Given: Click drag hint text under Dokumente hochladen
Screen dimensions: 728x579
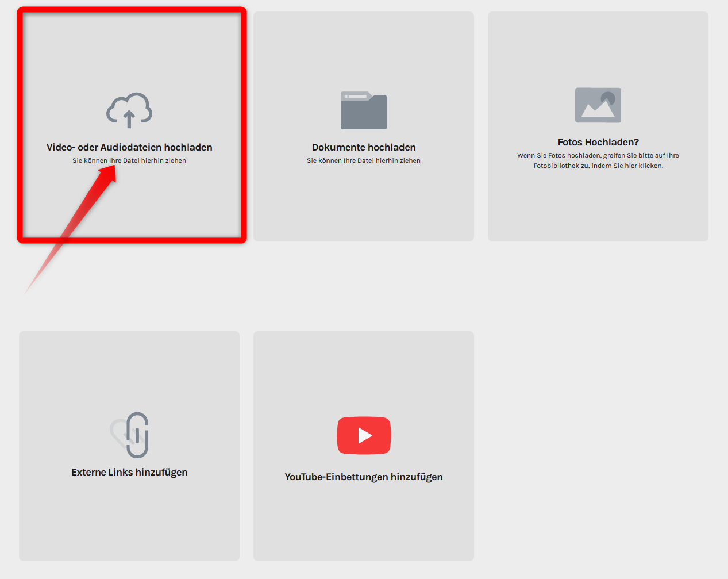Looking at the screenshot, I should point(364,160).
